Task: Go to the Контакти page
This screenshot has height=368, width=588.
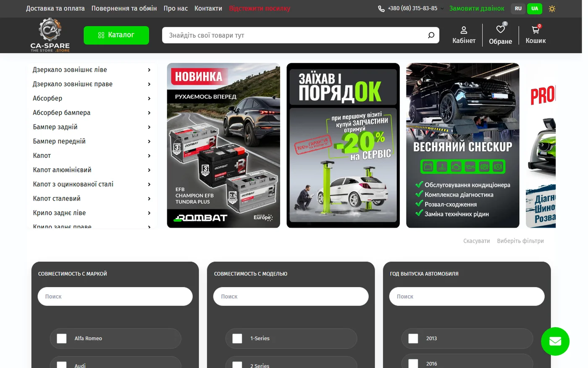Action: (x=208, y=8)
